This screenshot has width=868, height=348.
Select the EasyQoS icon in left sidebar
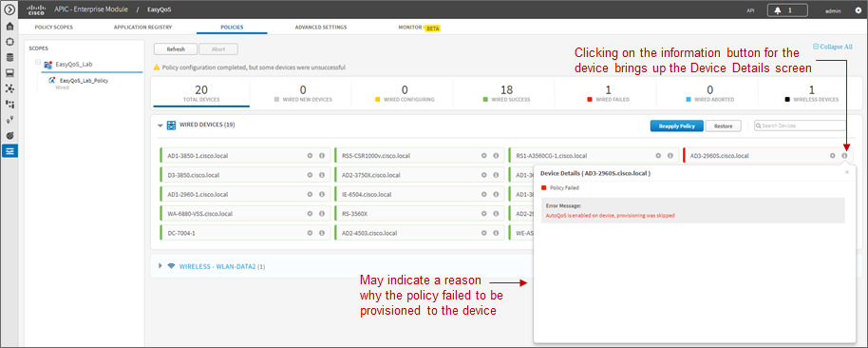[9, 151]
